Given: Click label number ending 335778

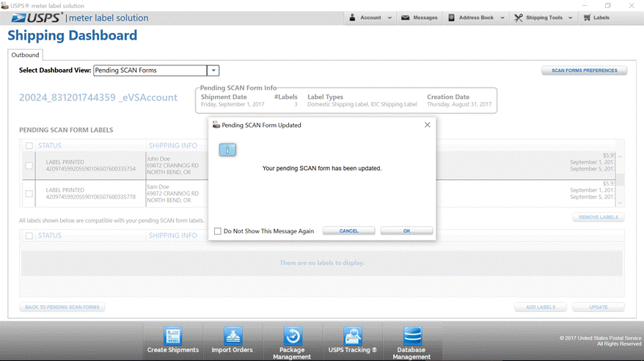Looking at the screenshot, I should click(x=91, y=197).
